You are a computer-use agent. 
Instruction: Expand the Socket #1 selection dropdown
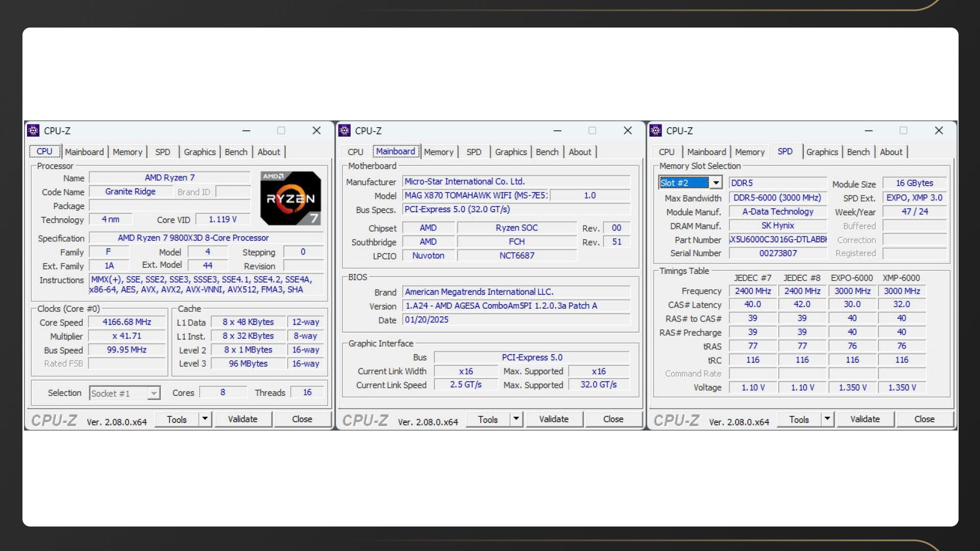click(153, 393)
